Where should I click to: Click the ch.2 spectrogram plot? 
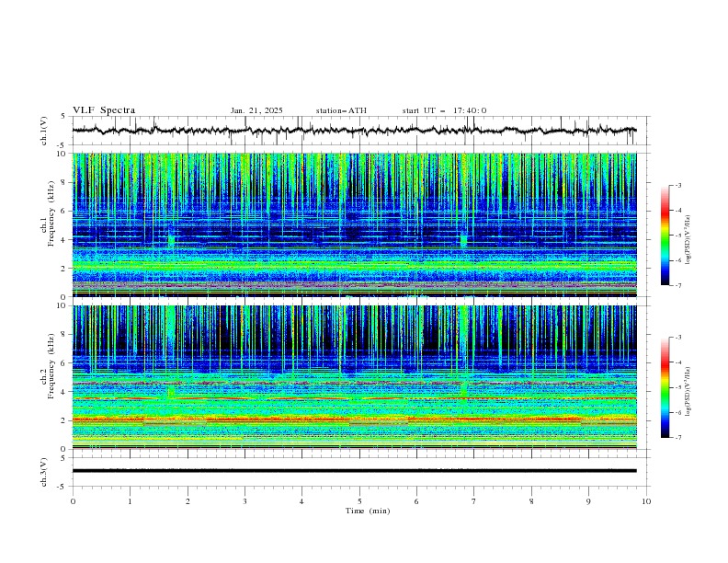(354, 377)
